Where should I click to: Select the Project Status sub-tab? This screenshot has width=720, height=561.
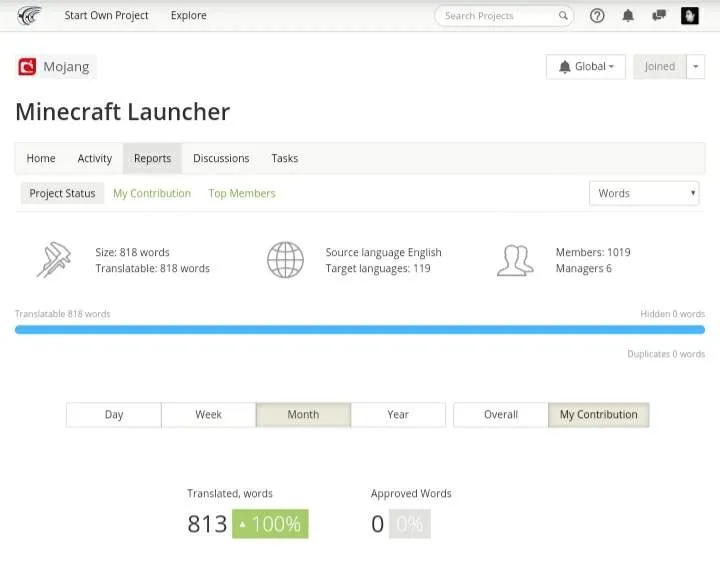click(62, 193)
